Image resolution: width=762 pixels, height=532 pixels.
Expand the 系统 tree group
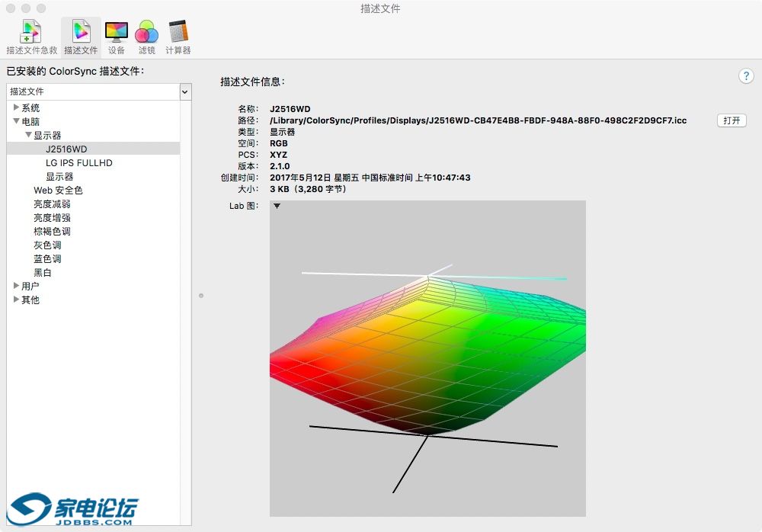click(x=16, y=107)
